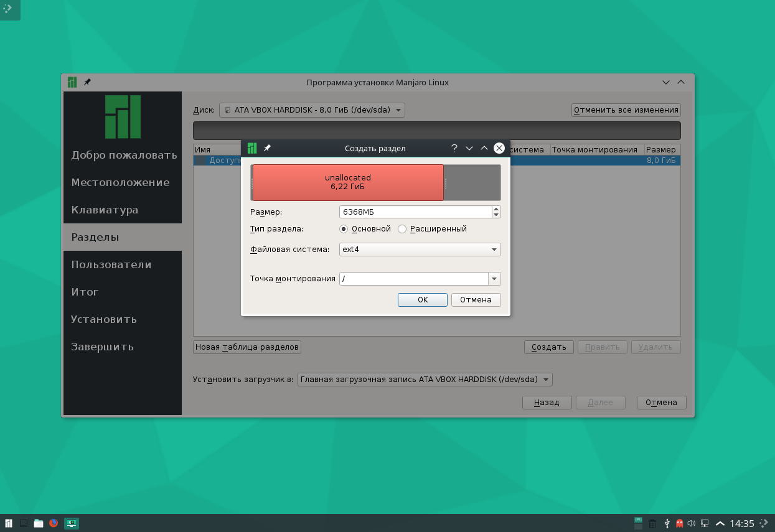Select Местоположение step in sidebar
The image size is (775, 532).
coord(123,182)
